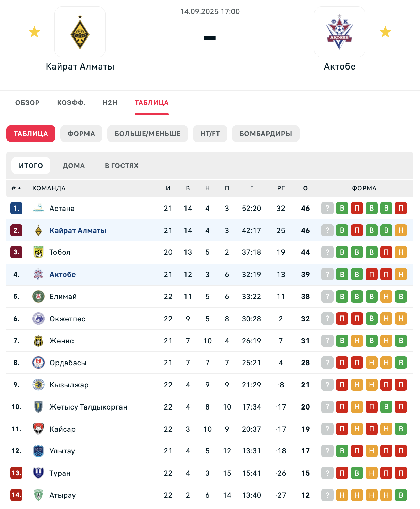The image size is (420, 509).
Task: Select the КОЭФФ. tab
Action: [71, 103]
